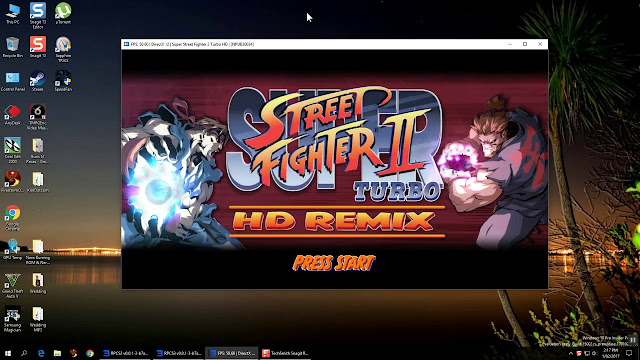Select the FPS DirectX taskbar button

coord(232,353)
